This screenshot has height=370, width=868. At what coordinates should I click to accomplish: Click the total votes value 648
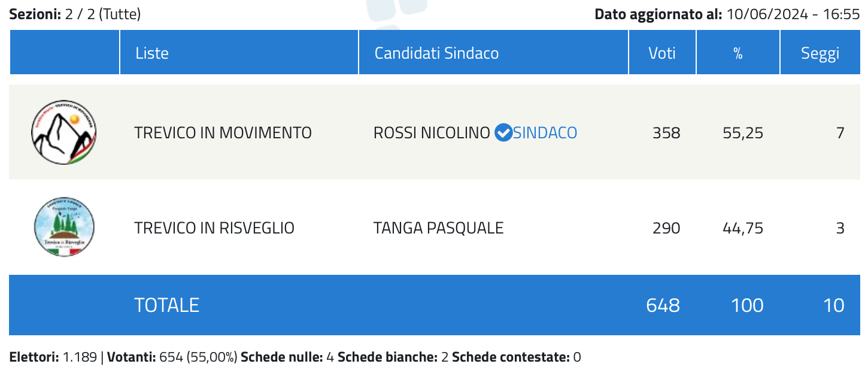tap(663, 305)
